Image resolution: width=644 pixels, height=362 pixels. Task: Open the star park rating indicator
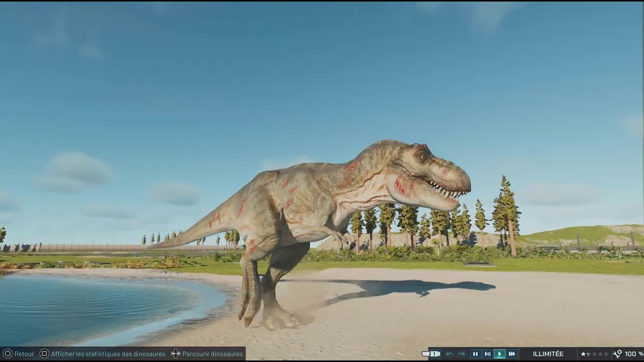point(594,354)
